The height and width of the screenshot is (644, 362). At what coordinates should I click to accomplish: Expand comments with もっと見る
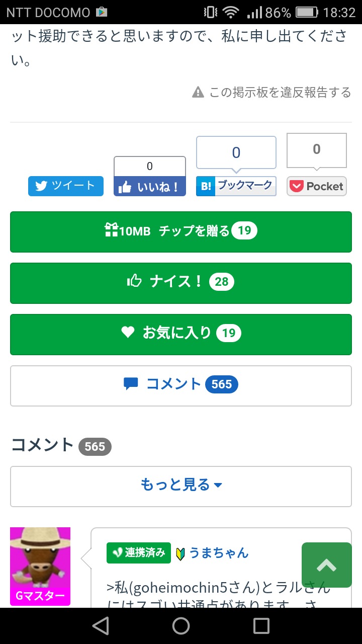point(181,486)
